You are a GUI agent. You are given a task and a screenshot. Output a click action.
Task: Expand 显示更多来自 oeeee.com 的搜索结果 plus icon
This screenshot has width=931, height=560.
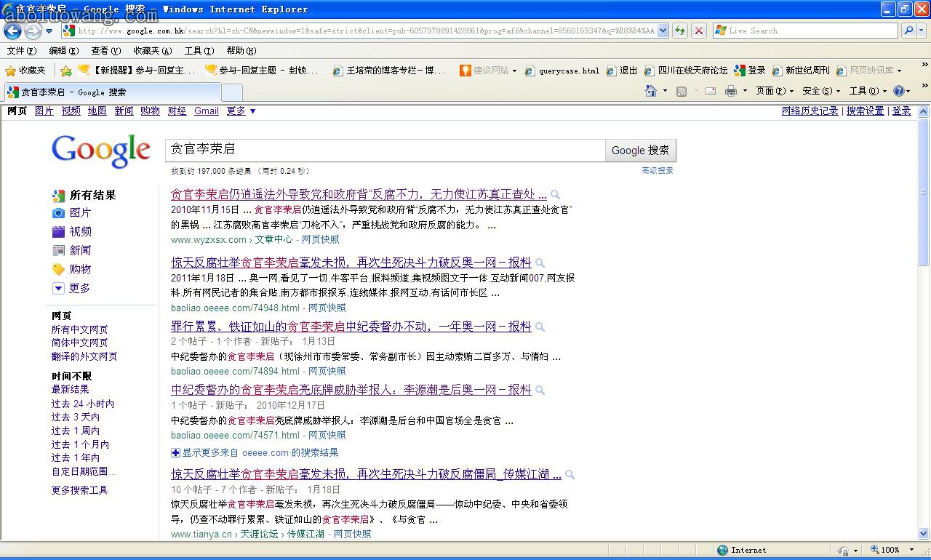(x=175, y=452)
